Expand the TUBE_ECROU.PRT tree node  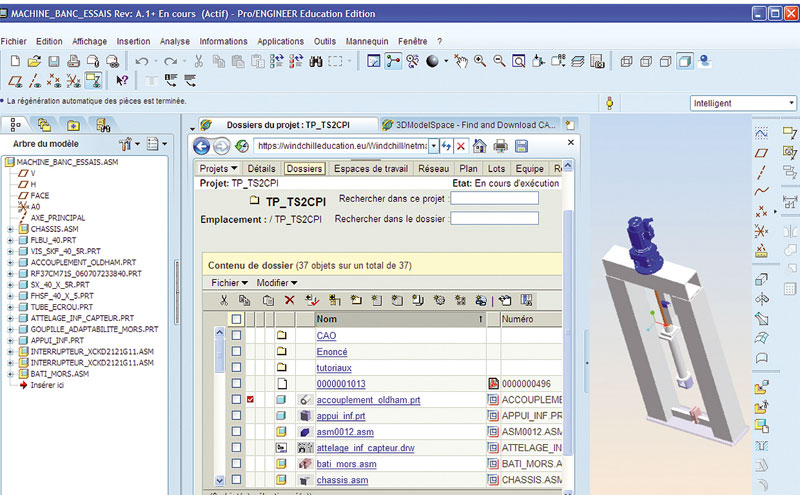tap(10, 307)
